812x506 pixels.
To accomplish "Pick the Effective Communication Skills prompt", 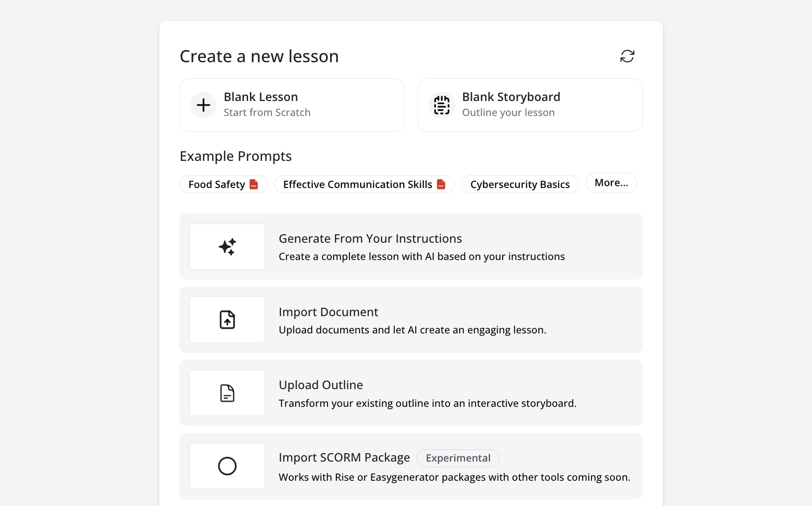I will click(357, 184).
